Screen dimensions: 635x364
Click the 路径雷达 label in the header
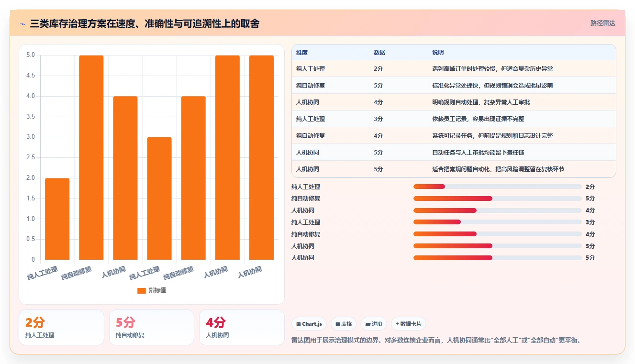(602, 23)
